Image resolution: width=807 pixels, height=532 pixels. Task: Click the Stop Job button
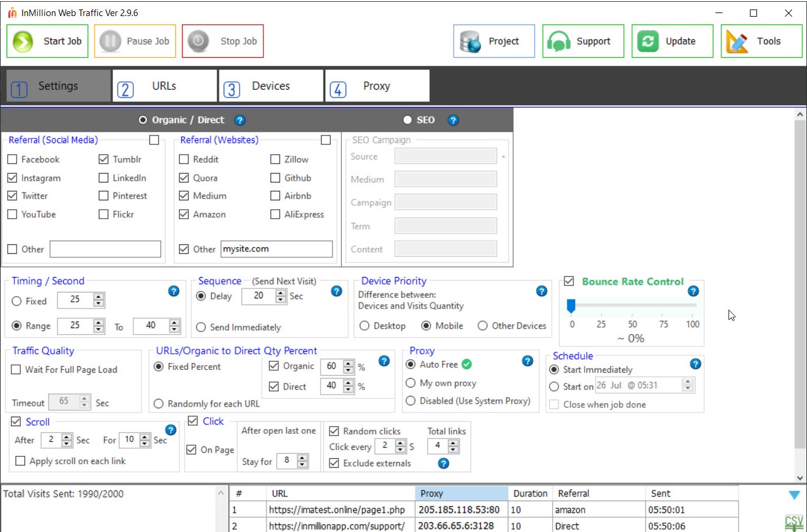tap(223, 41)
